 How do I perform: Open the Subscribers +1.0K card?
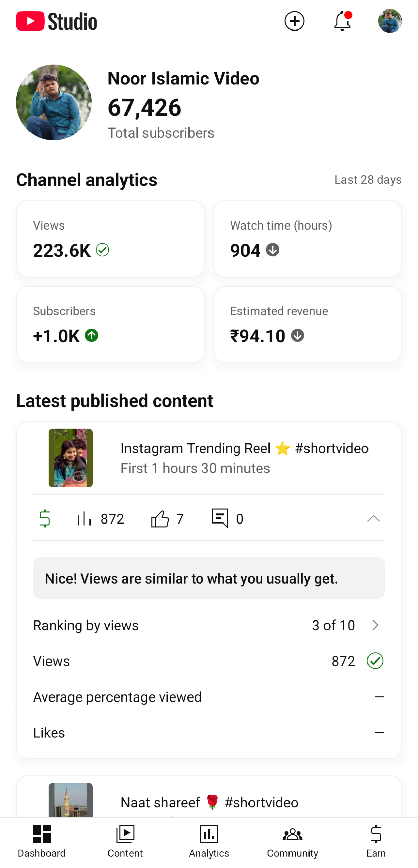click(111, 324)
